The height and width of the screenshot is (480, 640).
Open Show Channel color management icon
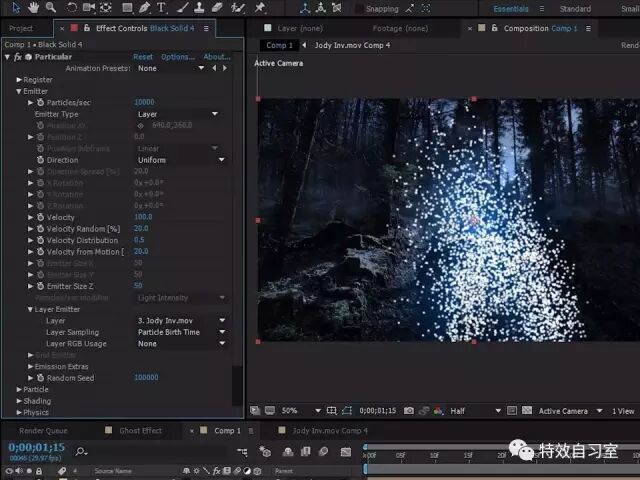[x=438, y=411]
